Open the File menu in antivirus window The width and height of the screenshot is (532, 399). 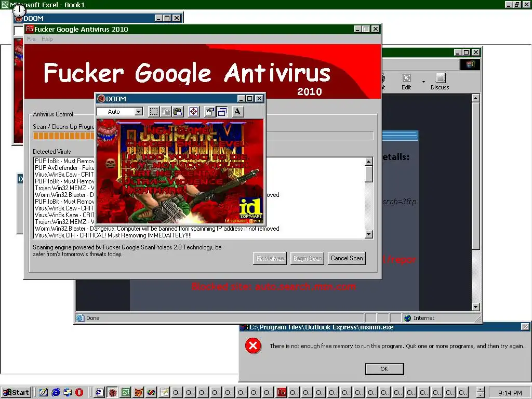[x=31, y=39]
